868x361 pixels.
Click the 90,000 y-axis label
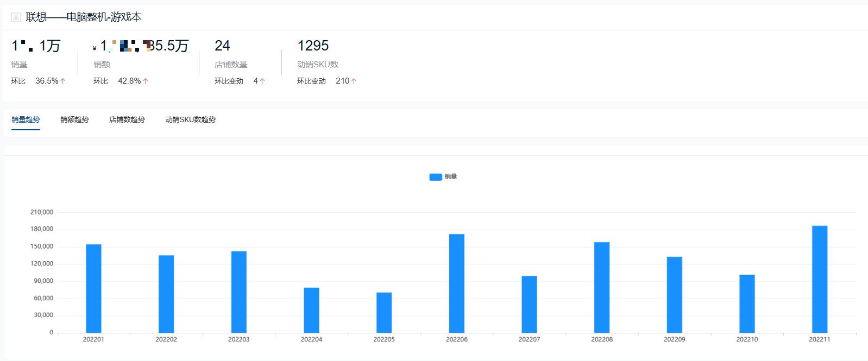point(43,281)
